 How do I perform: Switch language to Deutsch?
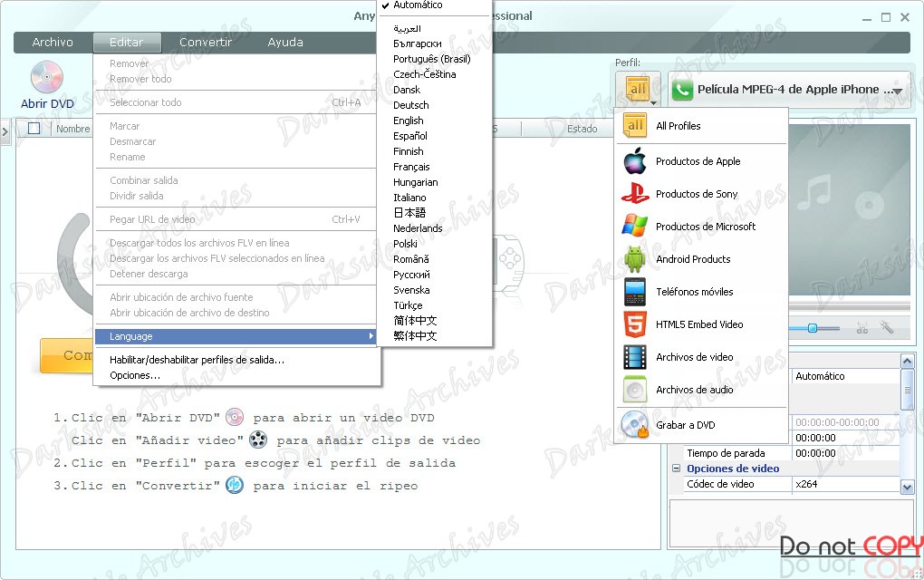410,105
